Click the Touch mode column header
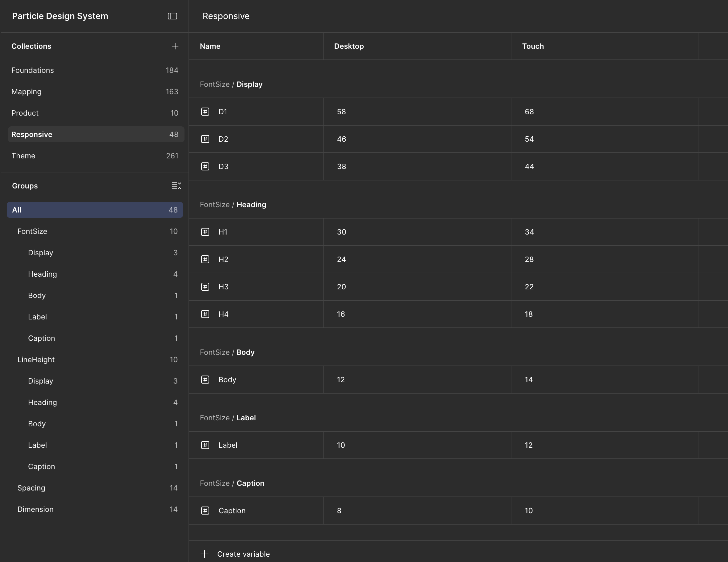 click(605, 46)
